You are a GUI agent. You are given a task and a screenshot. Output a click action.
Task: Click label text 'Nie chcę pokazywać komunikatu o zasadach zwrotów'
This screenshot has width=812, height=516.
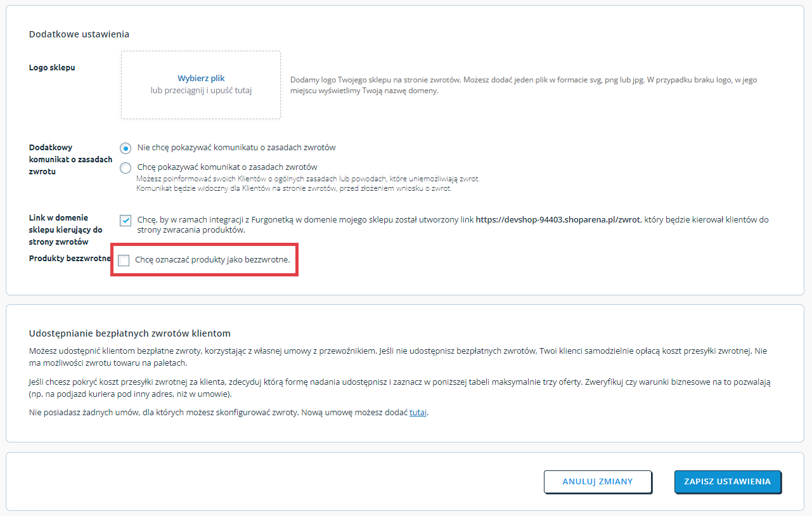[236, 147]
